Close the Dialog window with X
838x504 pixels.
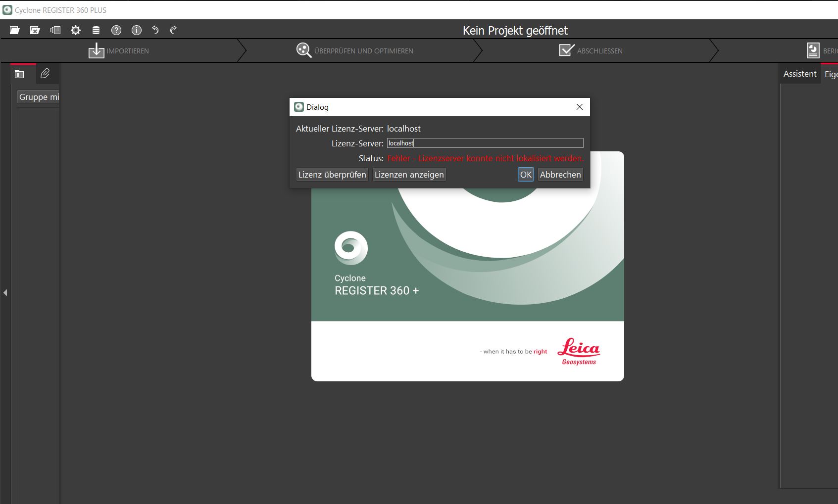coord(580,107)
